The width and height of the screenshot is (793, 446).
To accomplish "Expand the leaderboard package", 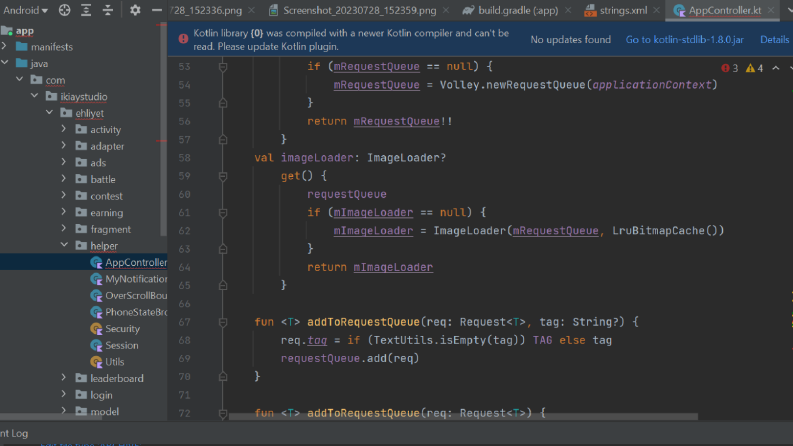I will click(64, 378).
